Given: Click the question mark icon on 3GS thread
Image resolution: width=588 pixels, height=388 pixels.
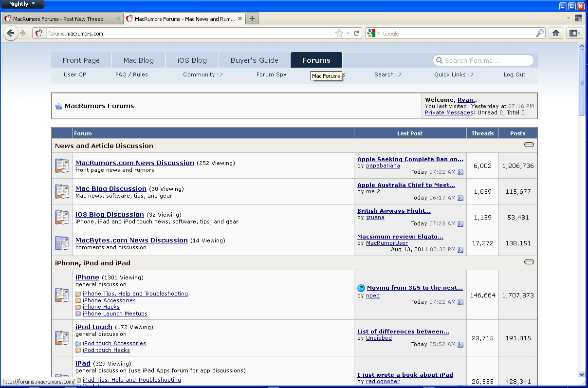Looking at the screenshot, I should [x=361, y=288].
